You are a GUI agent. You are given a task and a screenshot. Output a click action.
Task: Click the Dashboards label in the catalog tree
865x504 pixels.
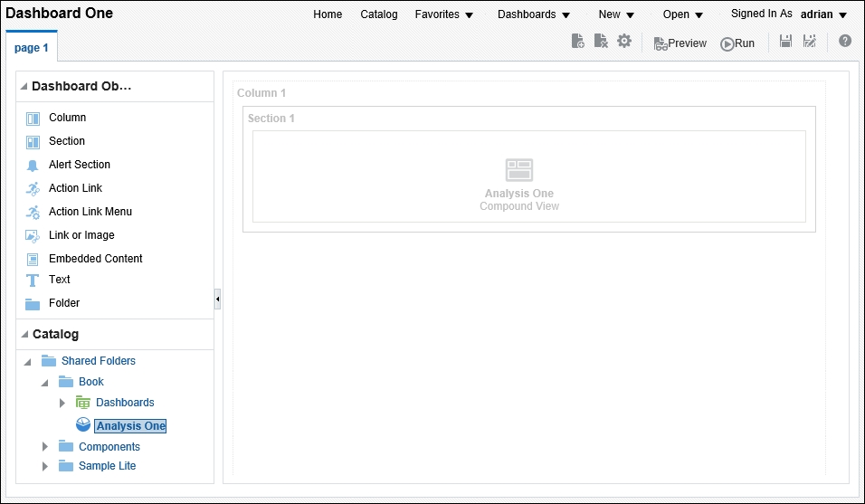click(x=125, y=403)
